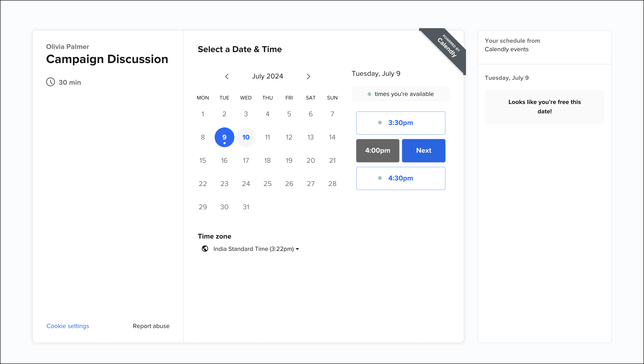Pick July 16 on calendar

point(224,161)
